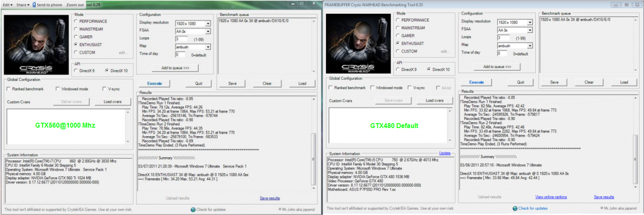This screenshot has width=644, height=215.
Task: Save the benchmark queue in the 0.29 window
Action: pyautogui.click(x=232, y=84)
